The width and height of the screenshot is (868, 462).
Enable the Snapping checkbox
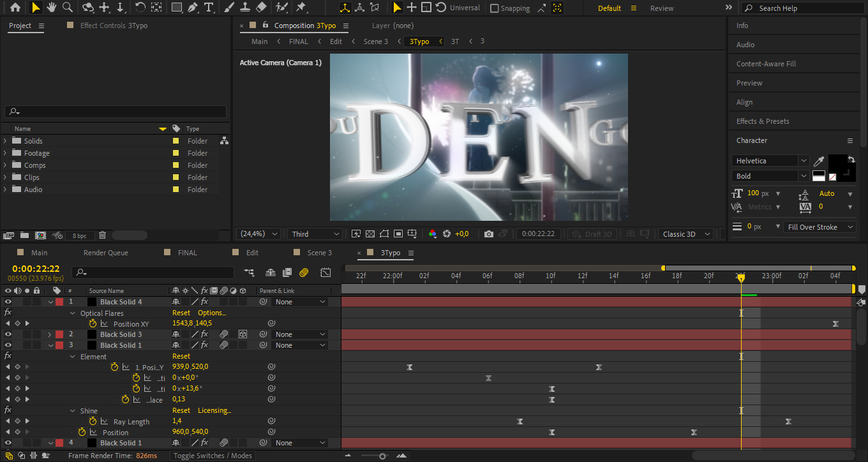(495, 8)
